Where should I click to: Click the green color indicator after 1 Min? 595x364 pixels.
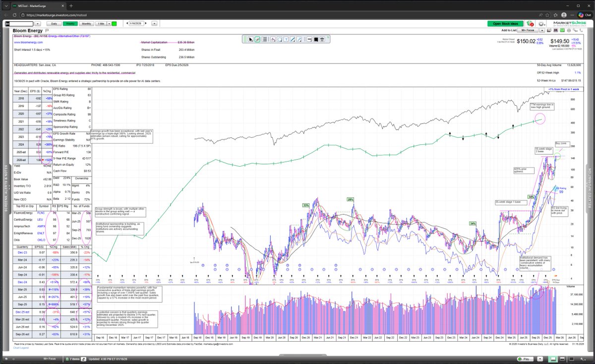tap(114, 23)
